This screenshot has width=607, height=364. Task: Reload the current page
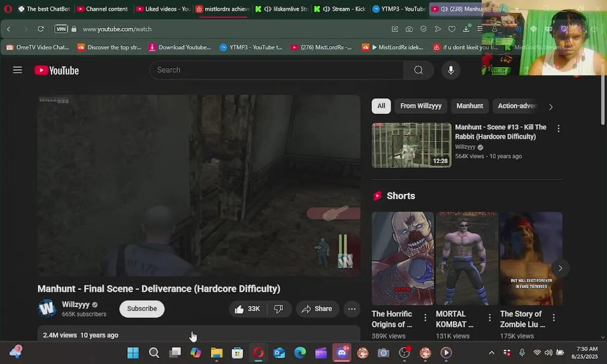coord(41,29)
